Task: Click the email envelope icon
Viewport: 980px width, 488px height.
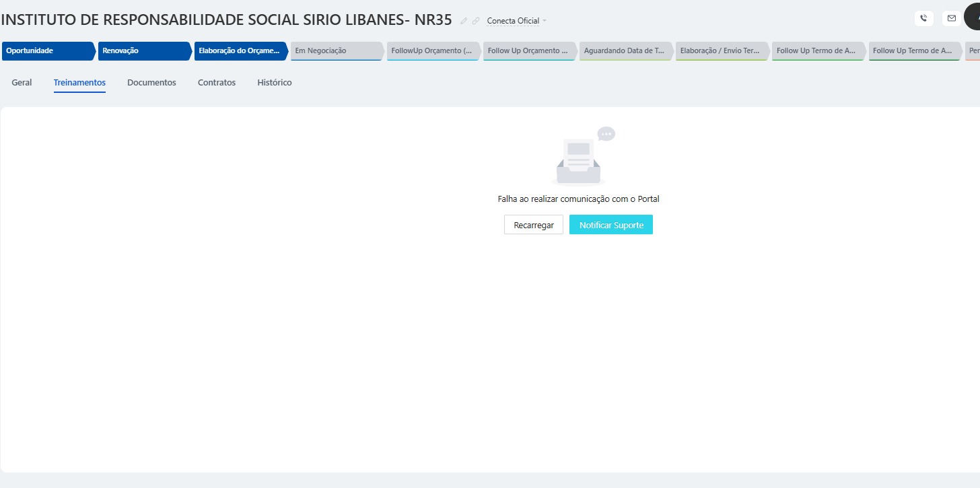Action: [952, 18]
